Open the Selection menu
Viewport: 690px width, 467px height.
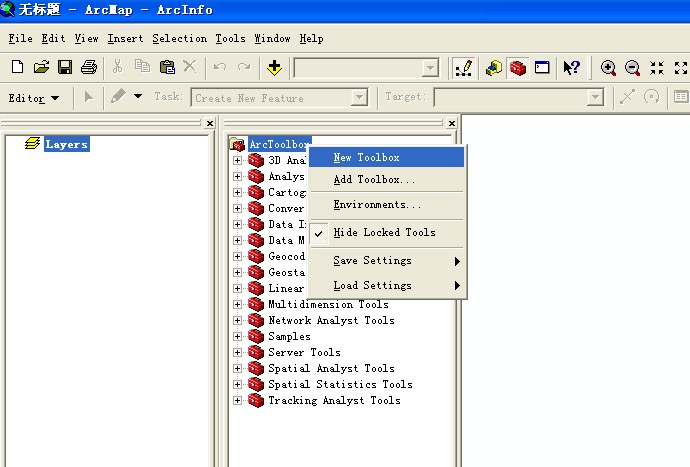click(x=180, y=39)
